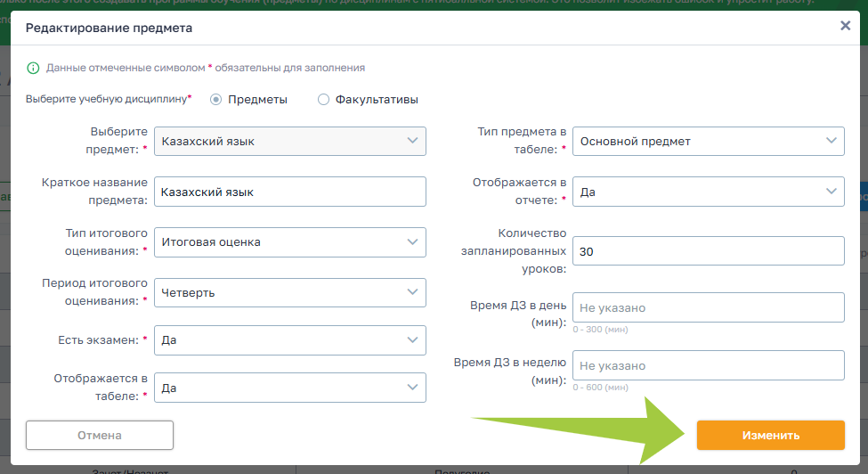Click chevron arrow in Основной предмет selector
The width and height of the screenshot is (868, 474).
[x=830, y=141]
